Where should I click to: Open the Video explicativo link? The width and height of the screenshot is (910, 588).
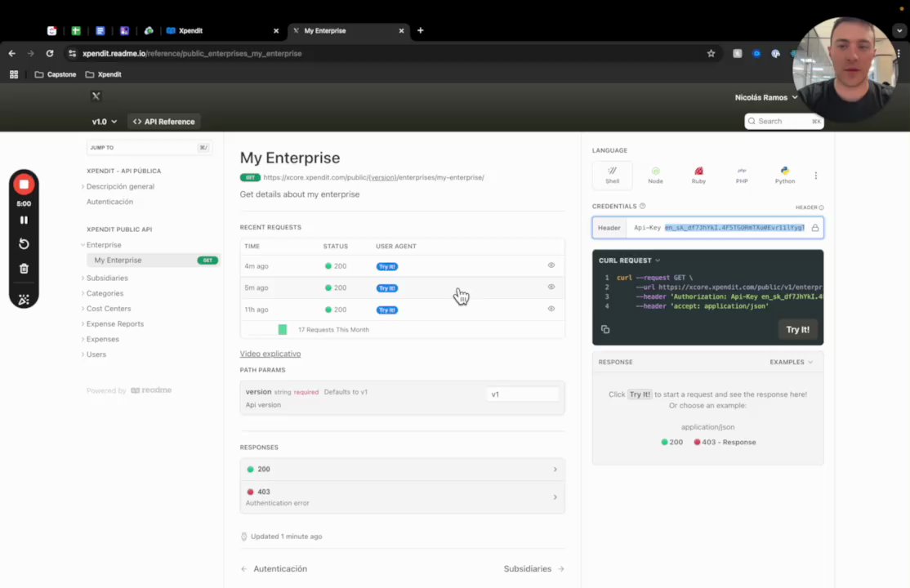(x=270, y=354)
